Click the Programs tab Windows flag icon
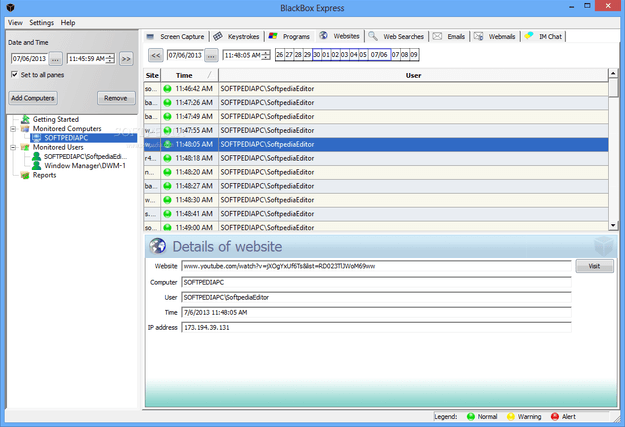 pos(273,36)
